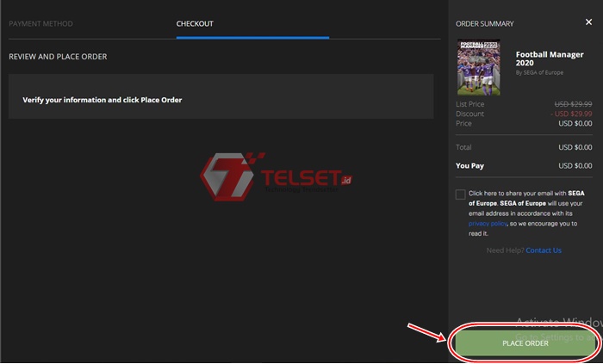Close the order summary panel
The width and height of the screenshot is (603, 364).
click(x=588, y=22)
